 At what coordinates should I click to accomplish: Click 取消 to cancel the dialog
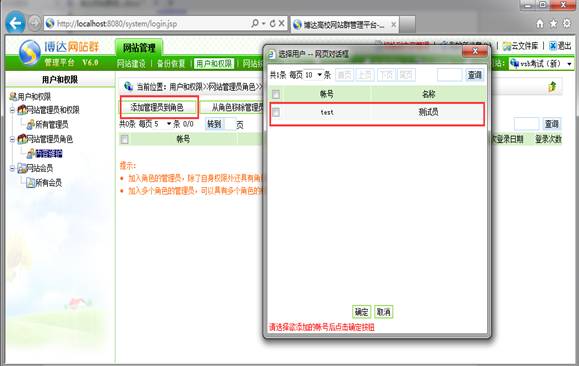(383, 312)
